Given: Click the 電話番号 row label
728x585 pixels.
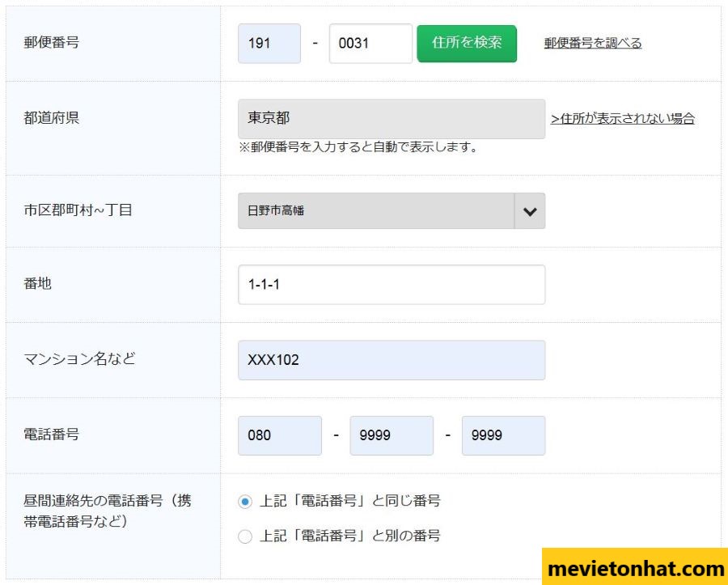Looking at the screenshot, I should 52,435.
